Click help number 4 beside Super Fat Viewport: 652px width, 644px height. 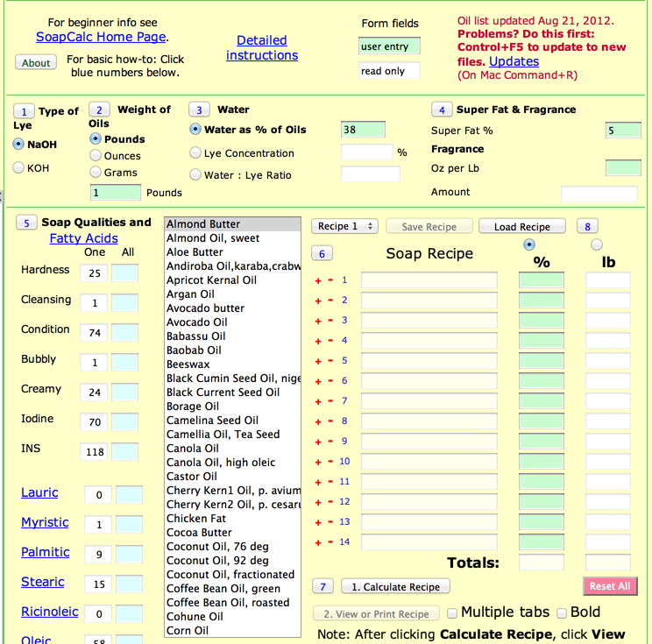coord(442,110)
